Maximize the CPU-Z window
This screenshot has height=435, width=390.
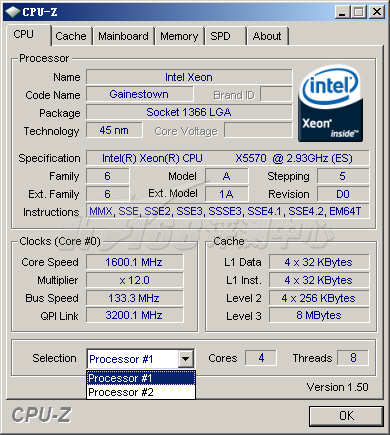(x=359, y=12)
